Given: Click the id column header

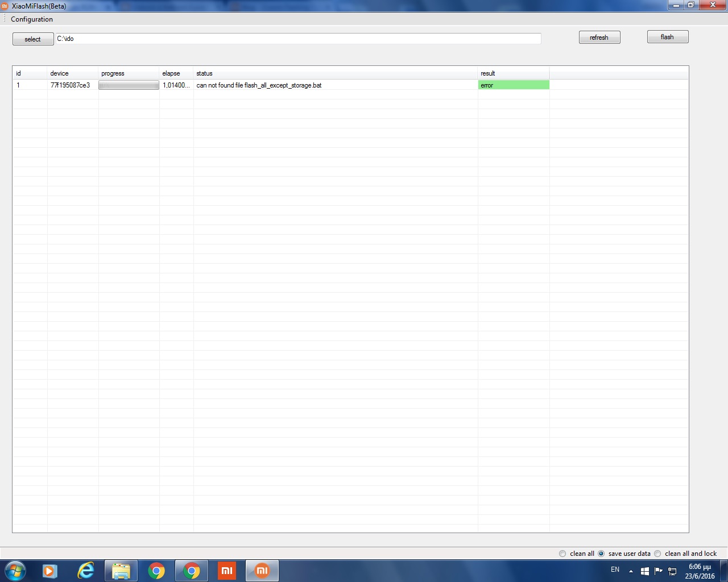Looking at the screenshot, I should [x=30, y=73].
